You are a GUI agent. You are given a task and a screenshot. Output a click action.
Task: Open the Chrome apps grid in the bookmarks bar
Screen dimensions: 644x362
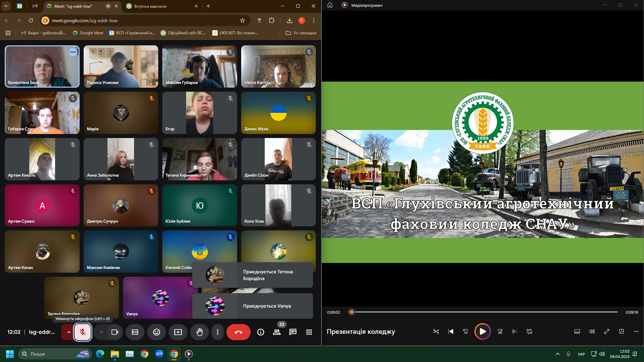(x=8, y=33)
